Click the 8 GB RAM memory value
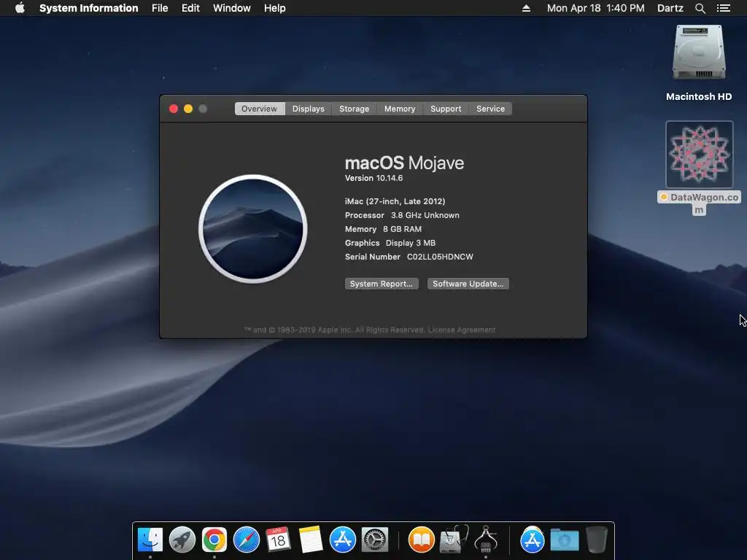 tap(402, 229)
